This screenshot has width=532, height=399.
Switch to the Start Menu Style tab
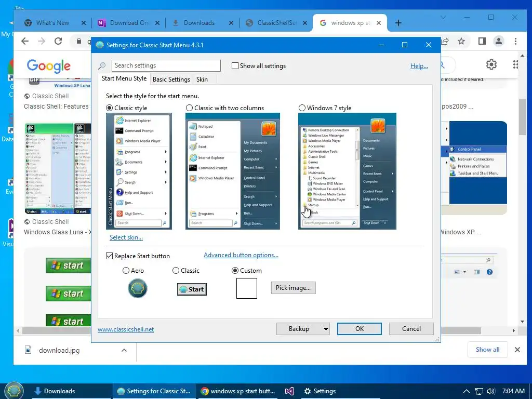(124, 79)
